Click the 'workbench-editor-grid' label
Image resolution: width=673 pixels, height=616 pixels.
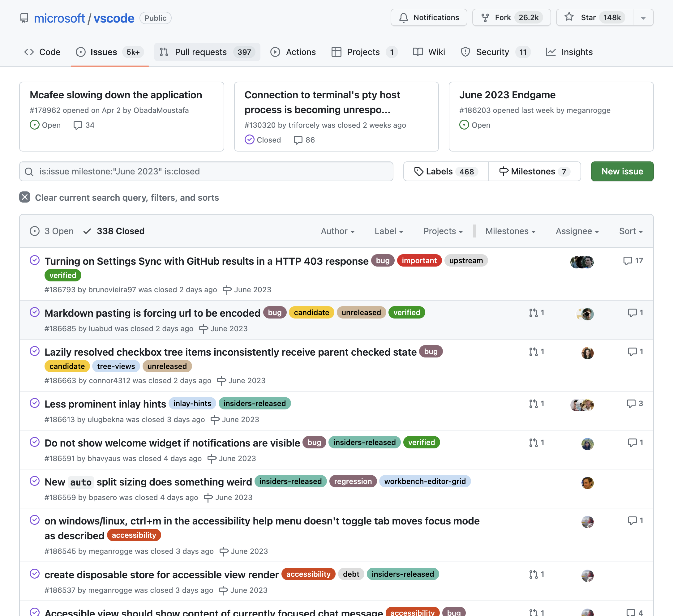(x=425, y=481)
